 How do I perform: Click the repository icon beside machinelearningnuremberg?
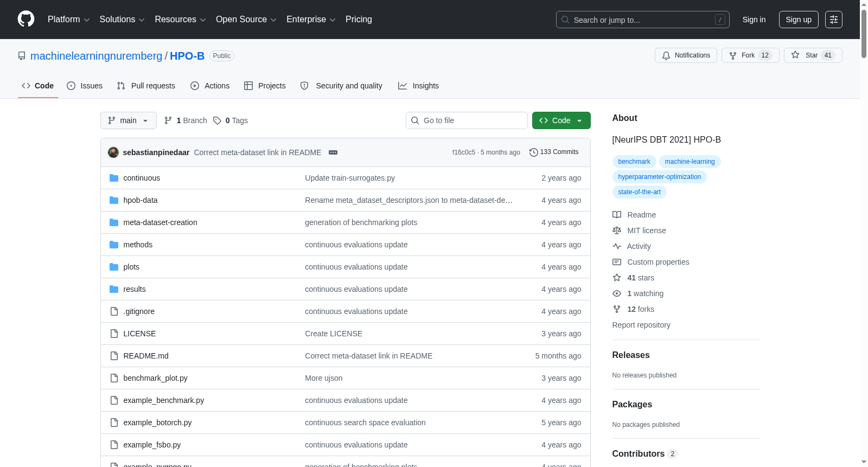pyautogui.click(x=22, y=56)
